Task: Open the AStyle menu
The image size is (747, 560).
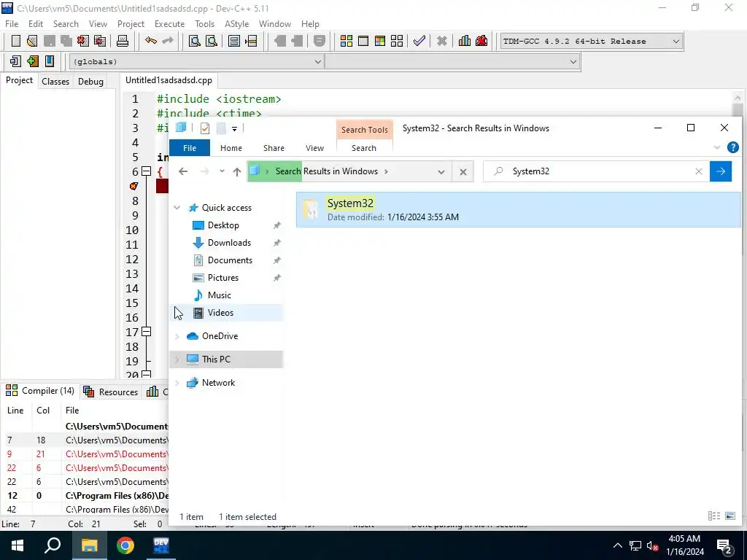Action: [x=237, y=24]
